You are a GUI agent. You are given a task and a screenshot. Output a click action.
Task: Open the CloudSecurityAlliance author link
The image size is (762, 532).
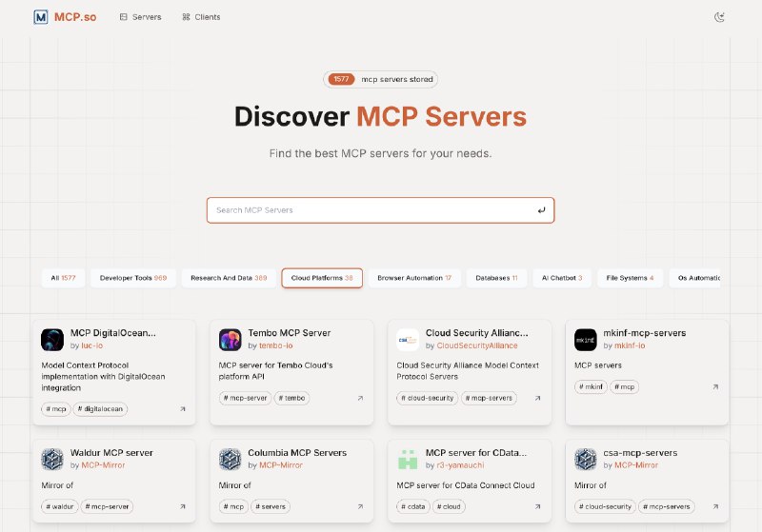pos(477,345)
